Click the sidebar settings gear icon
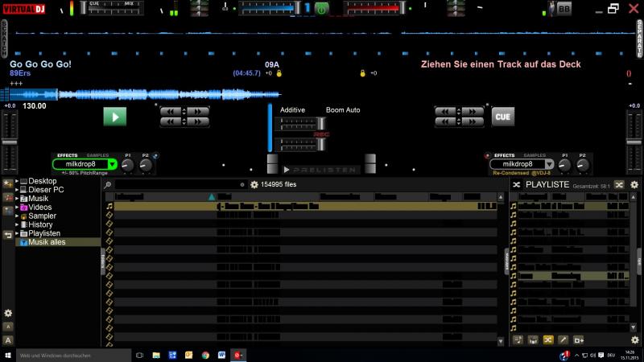Viewport: 644px width, 362px height. click(x=8, y=313)
